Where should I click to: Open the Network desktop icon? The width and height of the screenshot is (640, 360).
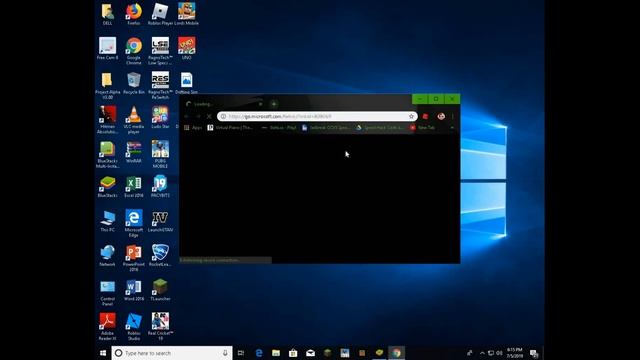click(x=107, y=256)
